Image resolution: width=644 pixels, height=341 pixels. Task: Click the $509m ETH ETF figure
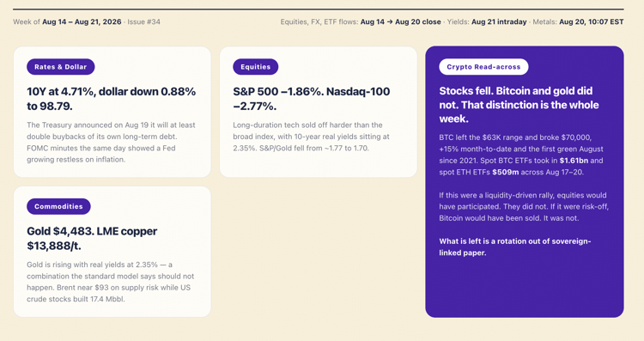coord(505,172)
